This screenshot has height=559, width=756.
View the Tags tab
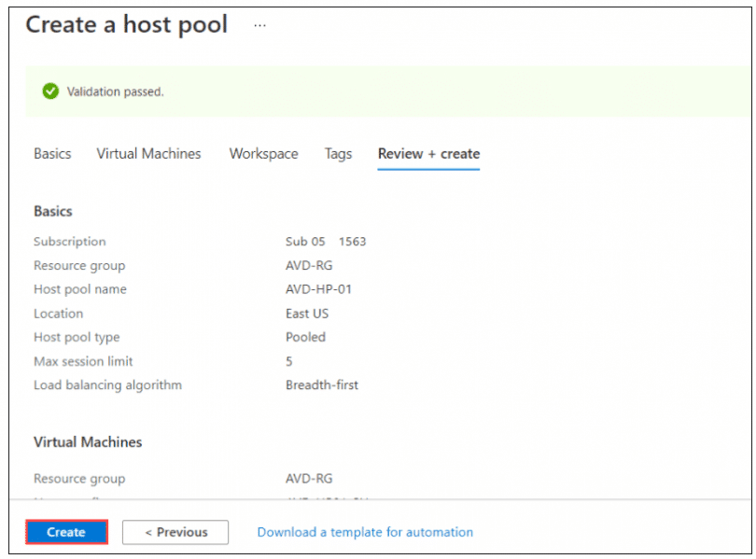click(338, 154)
